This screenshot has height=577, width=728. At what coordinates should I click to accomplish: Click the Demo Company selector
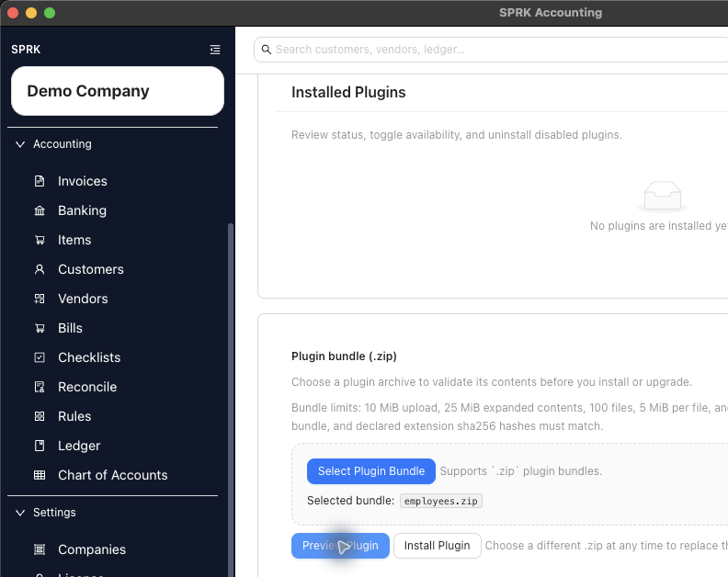click(118, 91)
